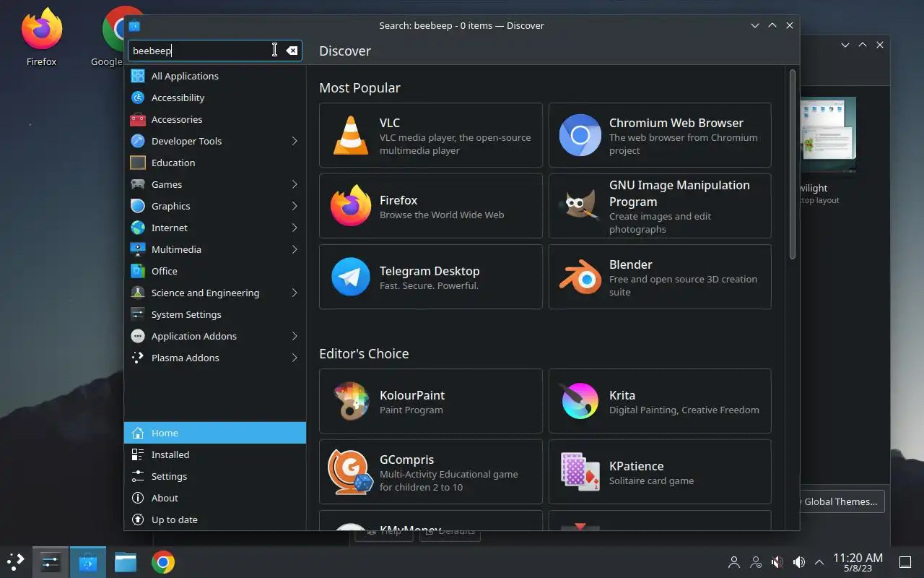
Task: Expand the Games category chevron
Action: point(295,184)
